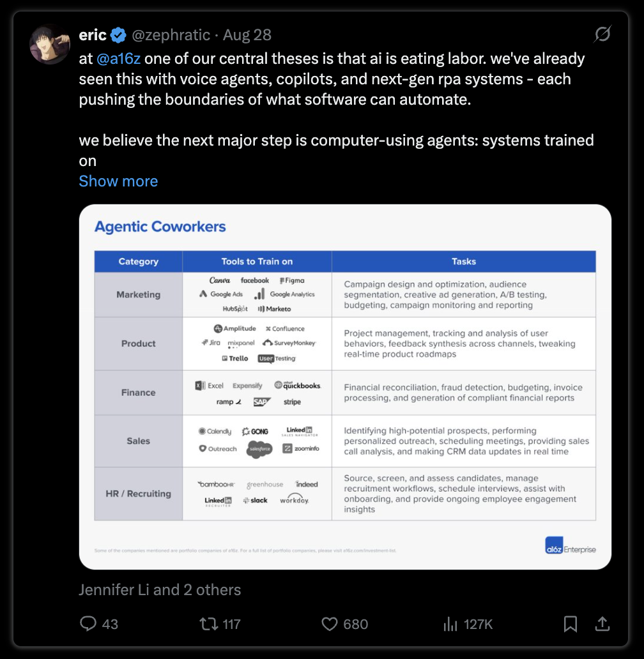Viewport: 644px width, 659px height.
Task: Click the 680 likes count
Action: pos(356,624)
